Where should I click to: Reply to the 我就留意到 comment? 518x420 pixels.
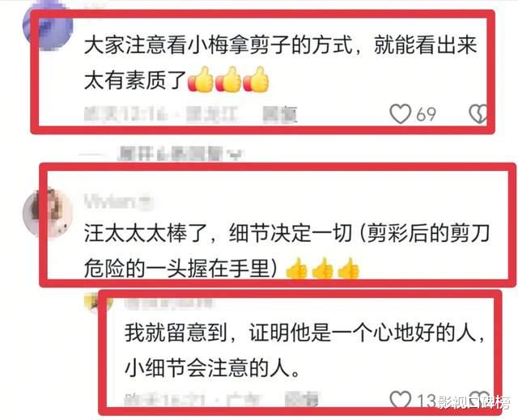tap(301, 400)
